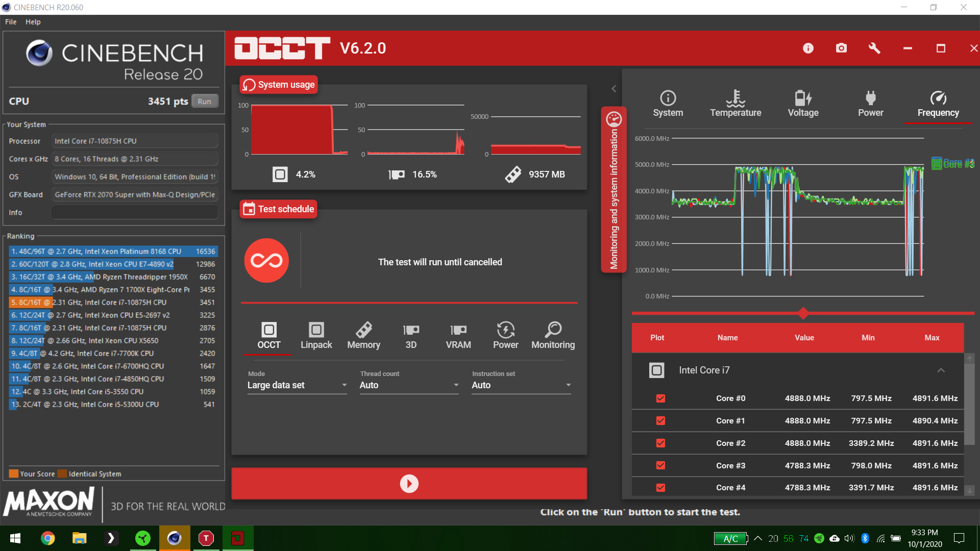This screenshot has height=551, width=980.
Task: Select the Linpack test icon
Action: pyautogui.click(x=316, y=335)
